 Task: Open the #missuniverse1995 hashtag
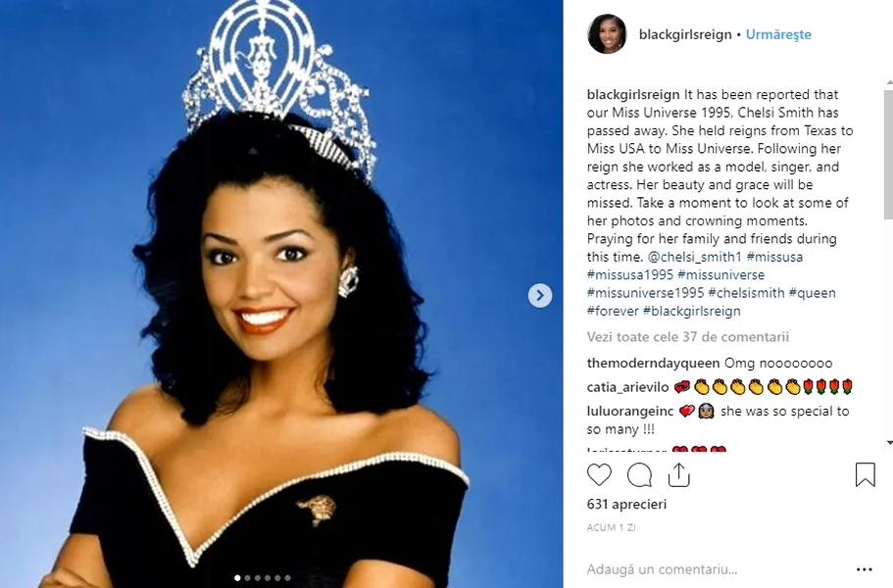click(645, 293)
